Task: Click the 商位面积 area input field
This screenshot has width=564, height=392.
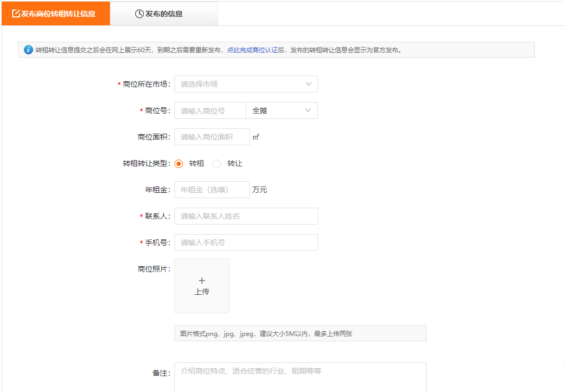Action: (212, 137)
